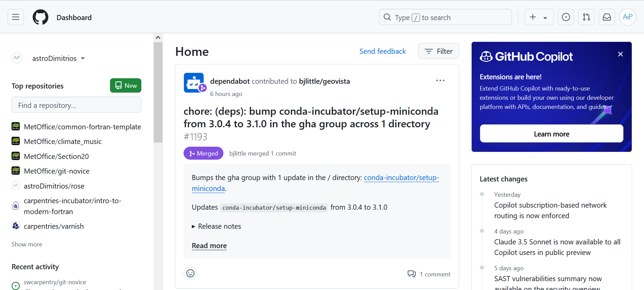
Task: Click MetOffice/Section20 repository icon
Action: click(x=16, y=156)
